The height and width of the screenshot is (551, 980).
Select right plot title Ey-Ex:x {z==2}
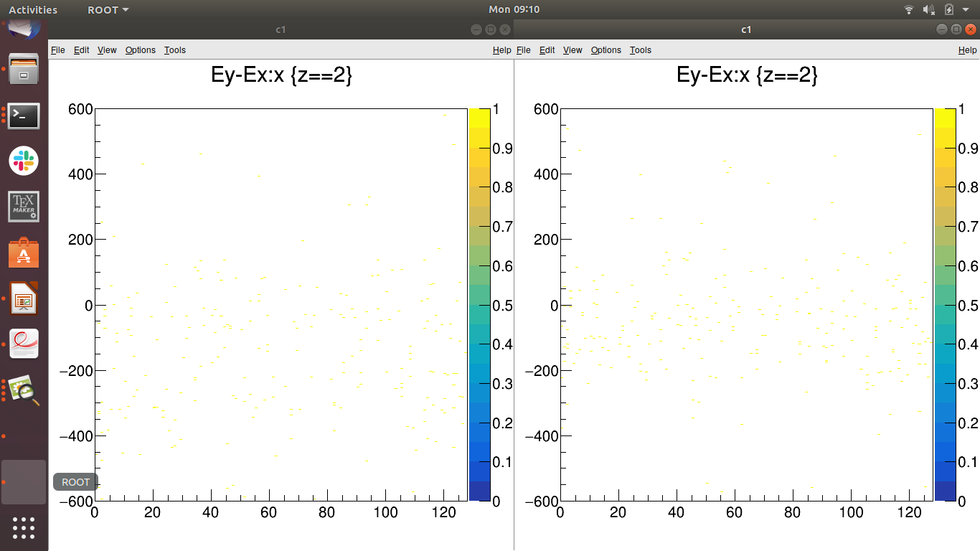click(x=748, y=75)
